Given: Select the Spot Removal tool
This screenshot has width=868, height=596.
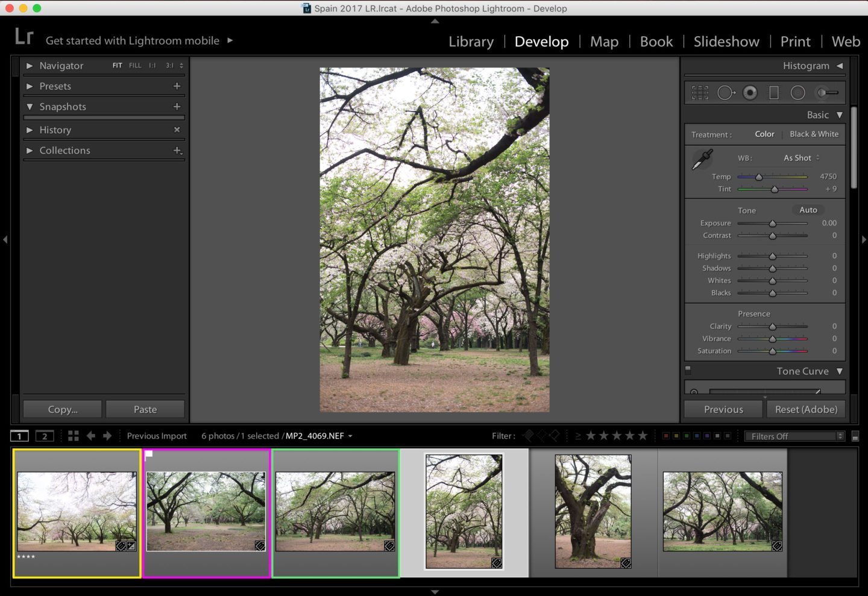Looking at the screenshot, I should (x=726, y=92).
